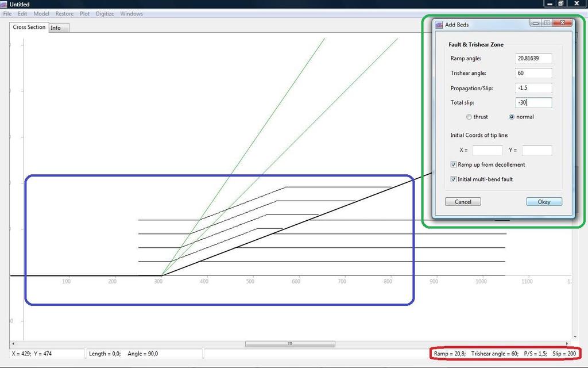
Task: Click the horizontal scrollbar left arrow
Action: pyautogui.click(x=14, y=344)
